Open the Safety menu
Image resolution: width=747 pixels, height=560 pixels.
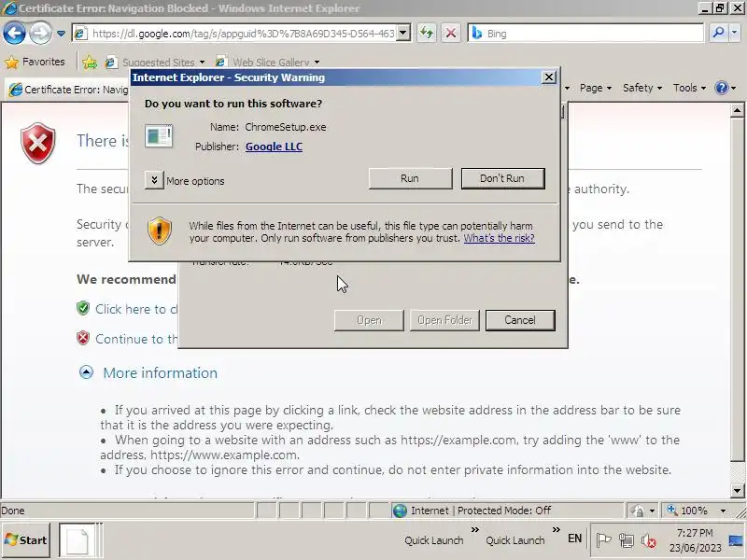[642, 88]
